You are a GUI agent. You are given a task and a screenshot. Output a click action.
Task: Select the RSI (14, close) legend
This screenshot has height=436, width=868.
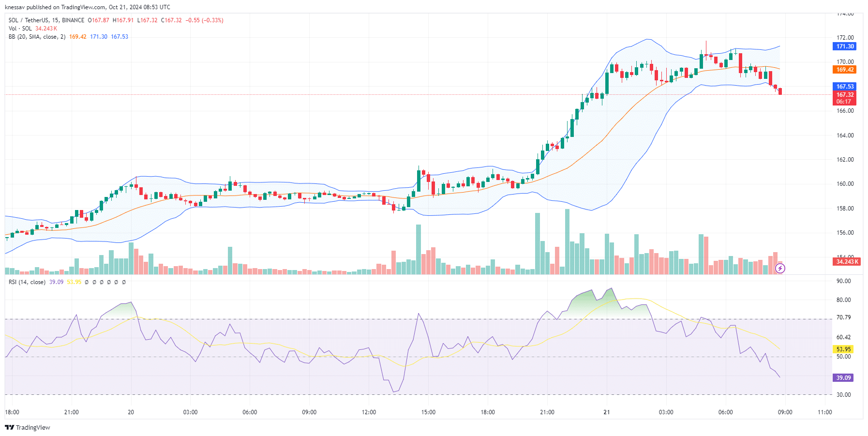click(x=27, y=282)
